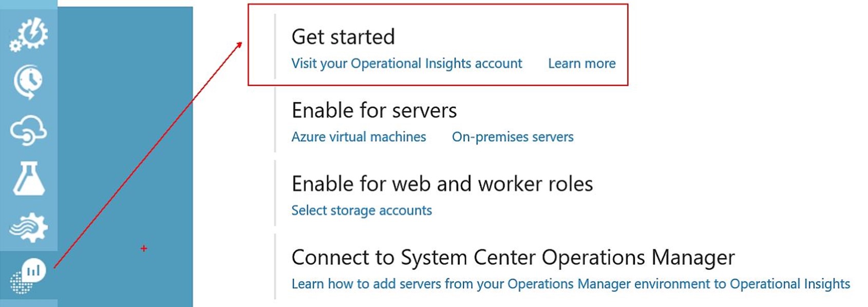
Task: Select the Scheduler clock icon in the sidebar
Action: 28,82
